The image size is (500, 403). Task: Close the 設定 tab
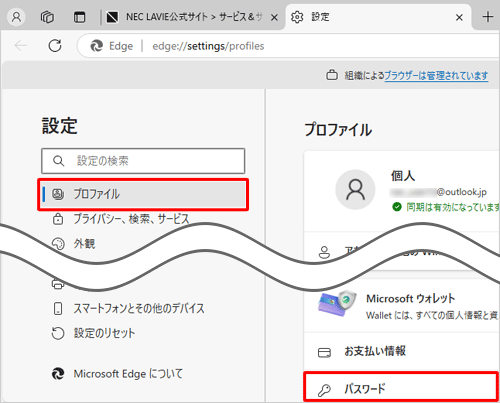[459, 17]
